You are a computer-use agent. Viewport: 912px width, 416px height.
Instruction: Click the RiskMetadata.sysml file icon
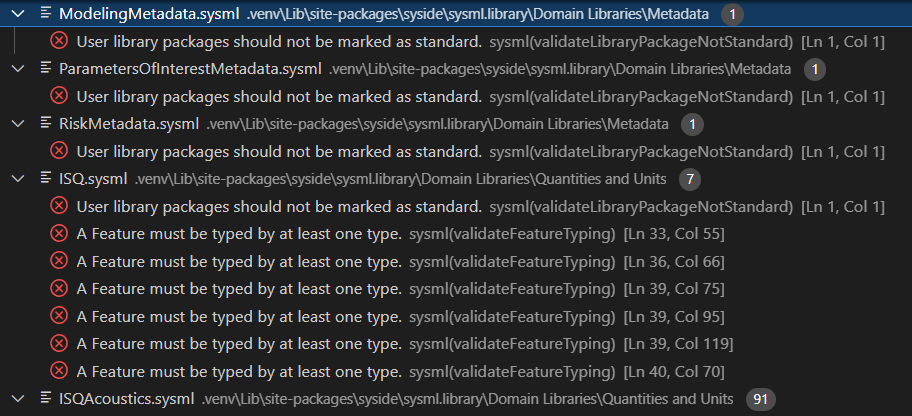(x=46, y=123)
